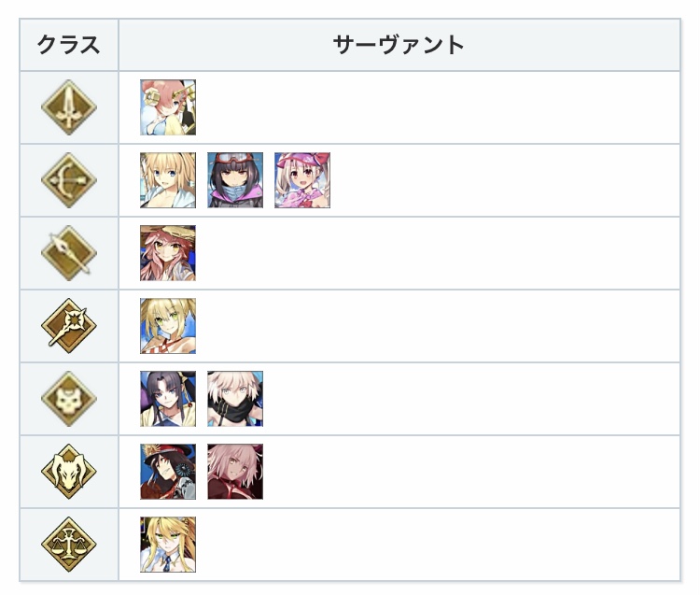
Task: Open the Saber row servant portrait
Action: point(168,107)
